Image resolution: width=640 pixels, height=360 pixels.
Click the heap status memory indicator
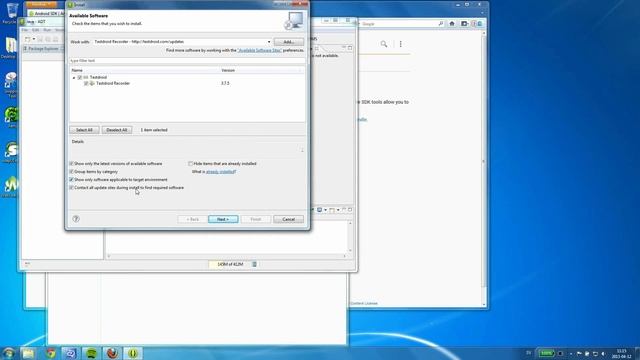[230, 264]
